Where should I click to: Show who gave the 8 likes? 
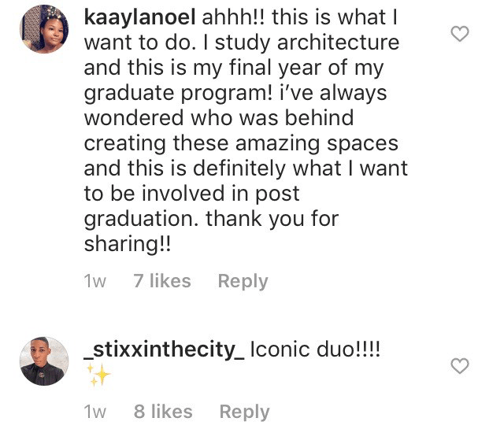(162, 412)
